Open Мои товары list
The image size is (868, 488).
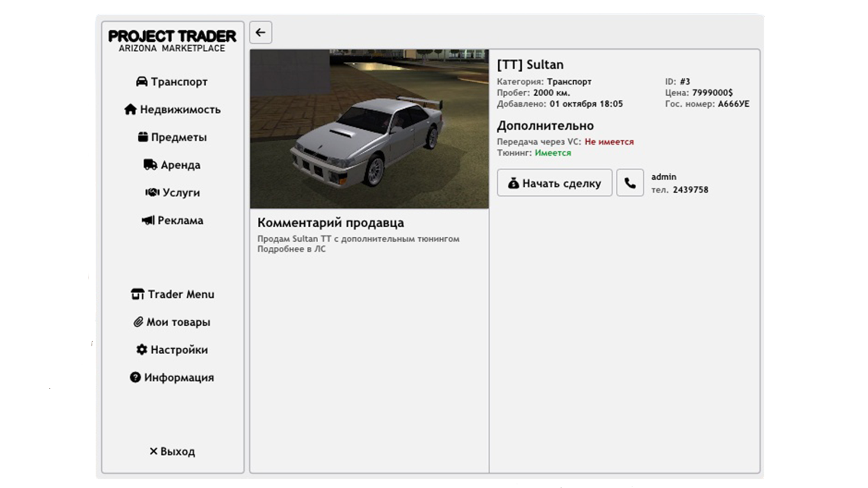(172, 322)
